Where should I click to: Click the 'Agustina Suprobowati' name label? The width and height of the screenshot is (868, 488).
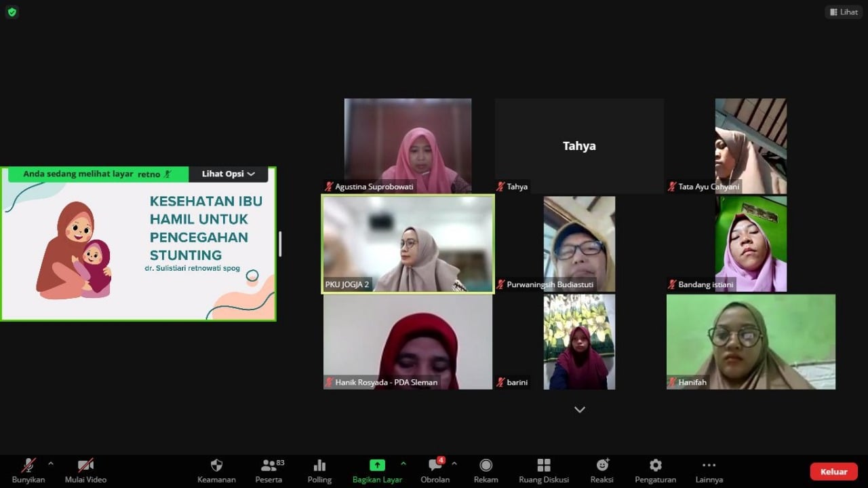(374, 187)
